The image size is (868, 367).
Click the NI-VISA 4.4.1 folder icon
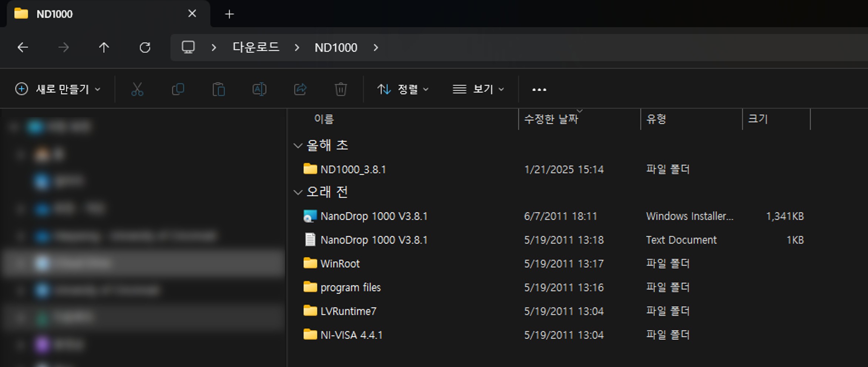pos(310,334)
